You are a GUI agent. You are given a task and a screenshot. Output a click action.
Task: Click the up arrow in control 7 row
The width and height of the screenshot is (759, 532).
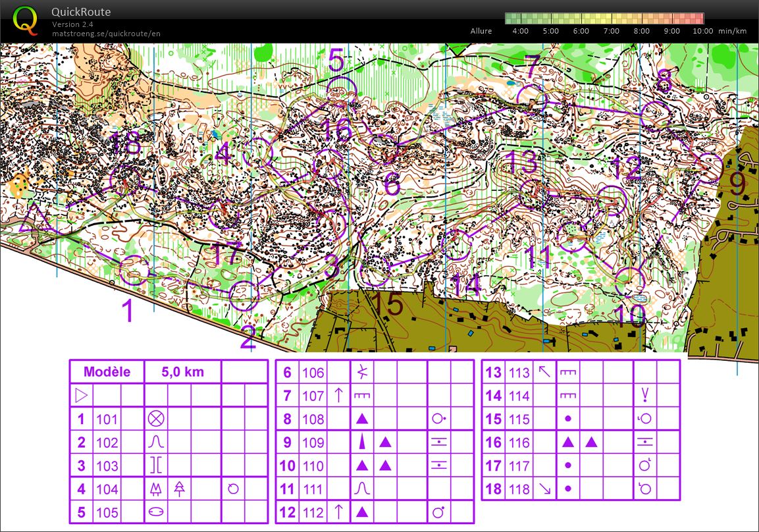click(x=339, y=396)
